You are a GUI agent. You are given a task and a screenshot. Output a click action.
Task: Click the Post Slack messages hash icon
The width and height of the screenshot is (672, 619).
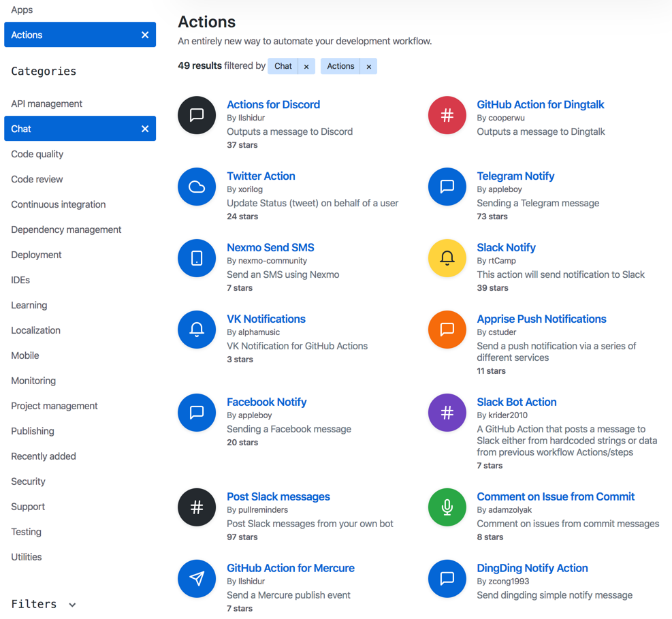click(x=196, y=507)
